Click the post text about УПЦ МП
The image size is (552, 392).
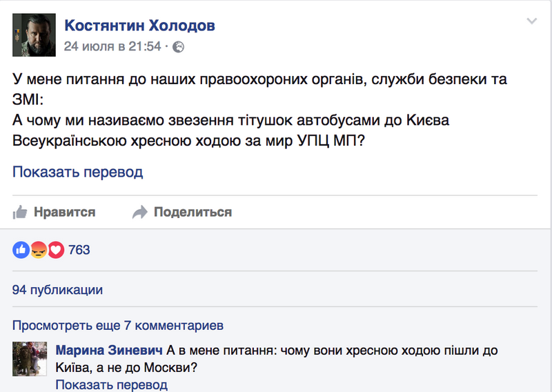260,110
